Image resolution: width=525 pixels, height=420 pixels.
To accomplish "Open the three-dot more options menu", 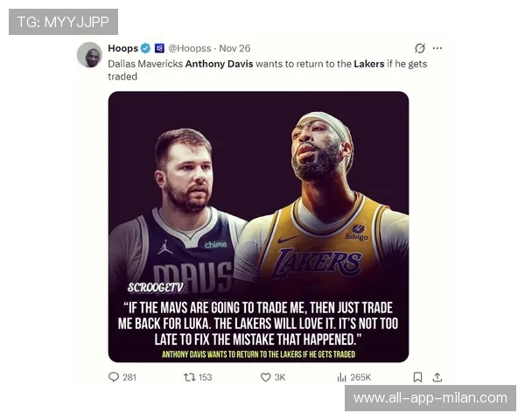I will click(x=437, y=48).
